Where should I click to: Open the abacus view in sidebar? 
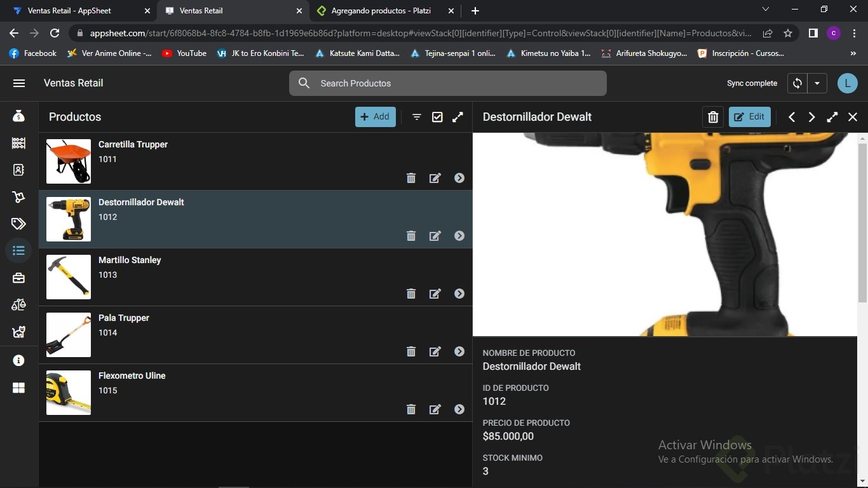(18, 143)
